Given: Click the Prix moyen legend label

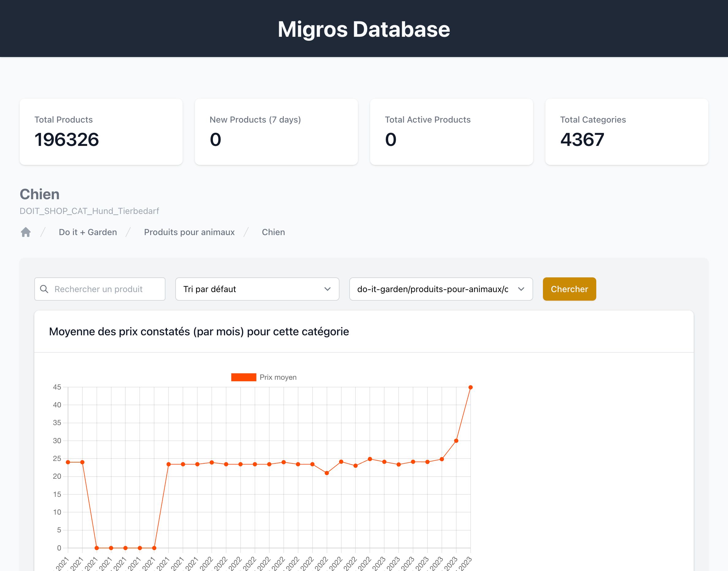Looking at the screenshot, I should pyautogui.click(x=278, y=377).
